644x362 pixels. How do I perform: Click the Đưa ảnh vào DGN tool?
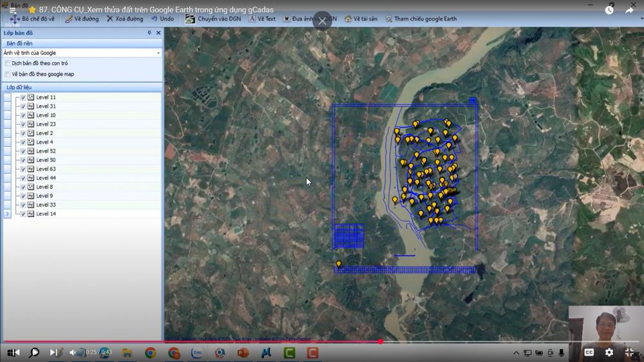(x=310, y=19)
